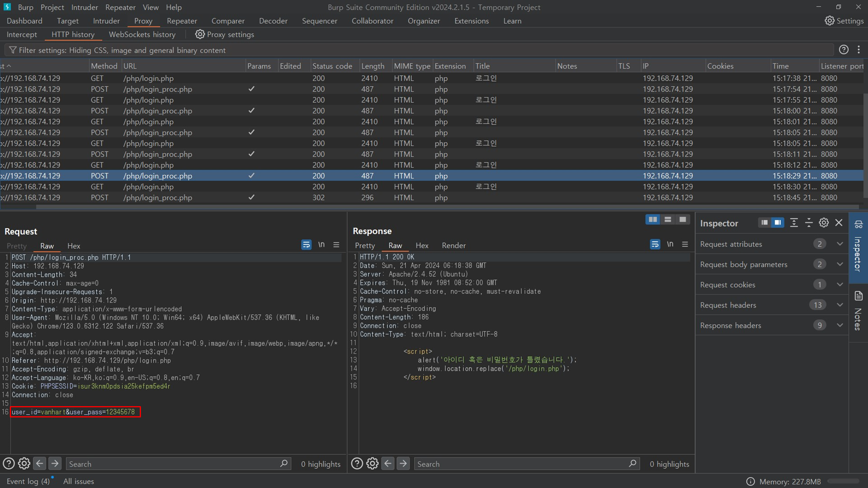Screen dimensions: 868x488
Task: Open the Repeater tool tab
Action: coord(182,21)
